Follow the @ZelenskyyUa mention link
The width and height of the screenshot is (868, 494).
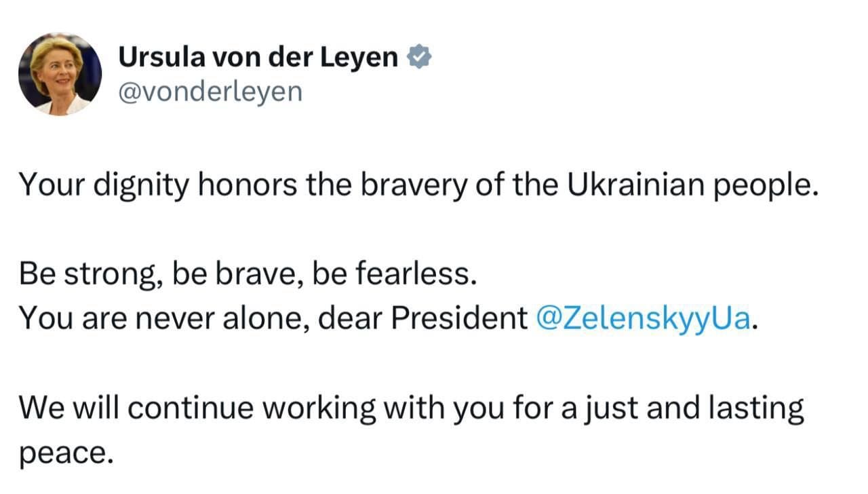[x=644, y=318]
